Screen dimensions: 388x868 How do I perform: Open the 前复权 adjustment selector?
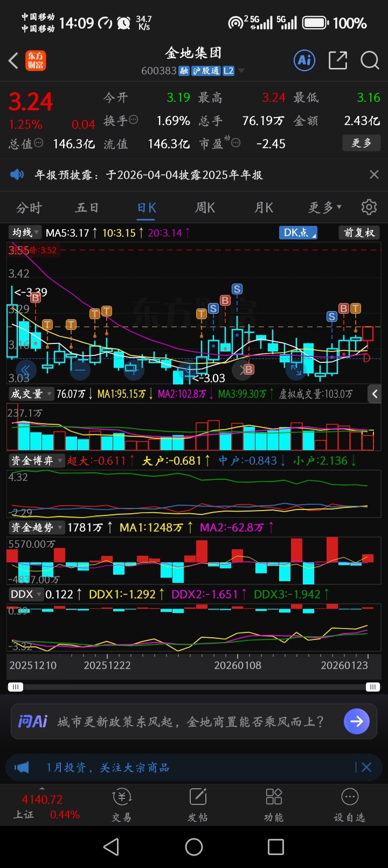(x=359, y=232)
